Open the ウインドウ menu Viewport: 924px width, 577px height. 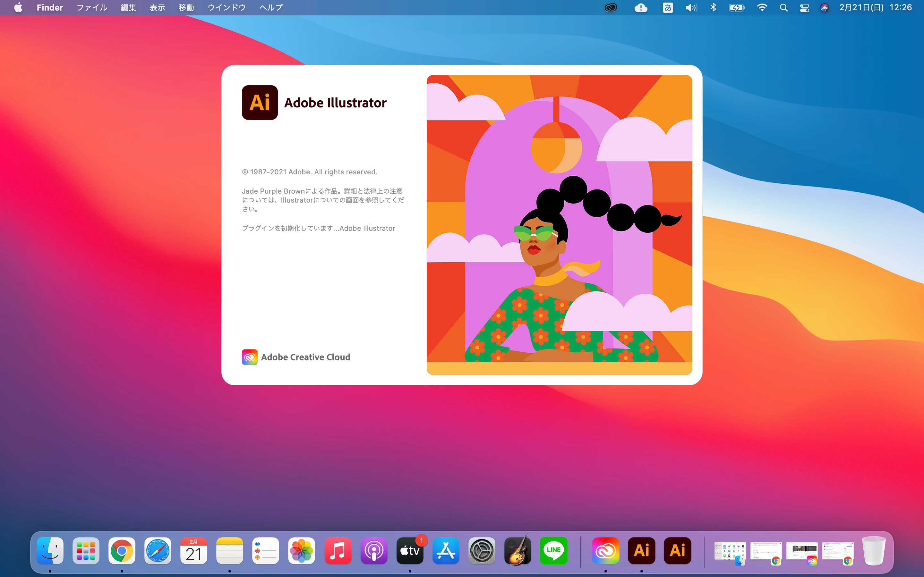[227, 8]
